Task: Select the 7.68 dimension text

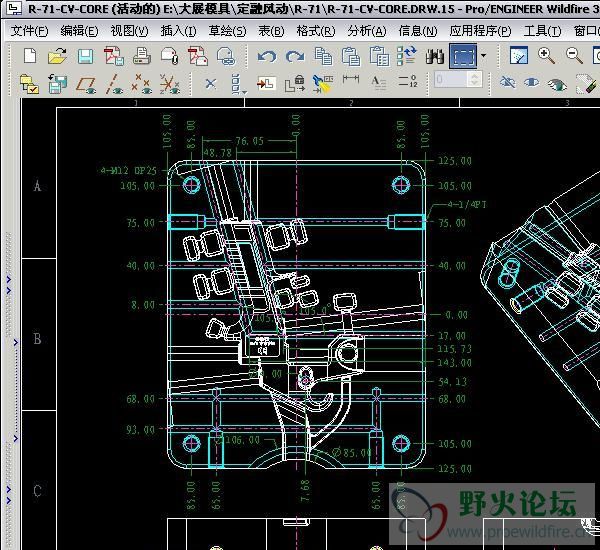Action: [305, 491]
